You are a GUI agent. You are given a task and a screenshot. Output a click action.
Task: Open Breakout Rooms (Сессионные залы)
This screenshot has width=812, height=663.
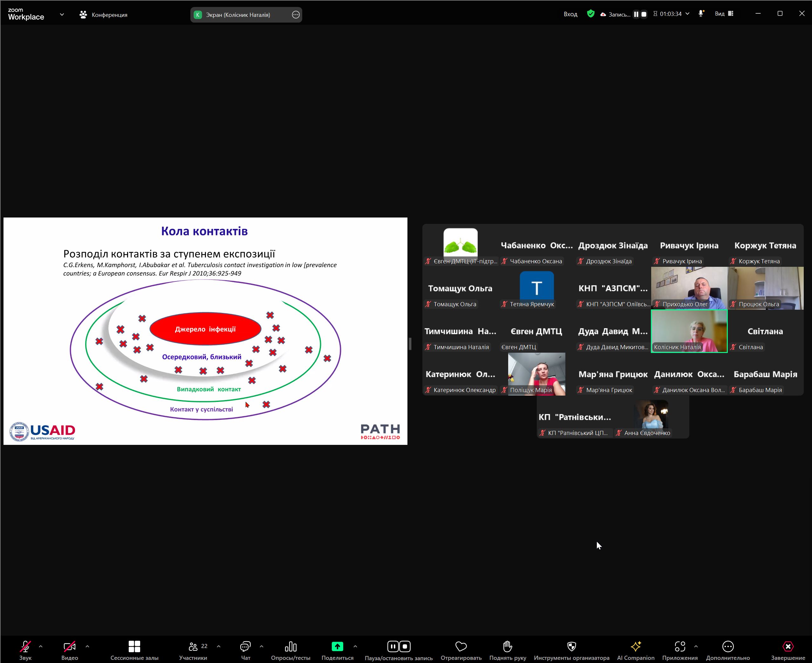pyautogui.click(x=134, y=646)
